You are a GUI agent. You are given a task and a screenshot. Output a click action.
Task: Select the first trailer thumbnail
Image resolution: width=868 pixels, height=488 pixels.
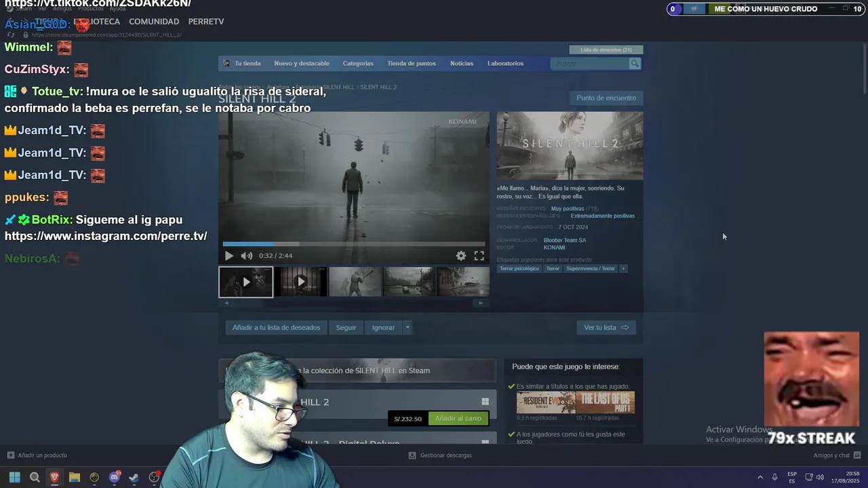click(245, 282)
